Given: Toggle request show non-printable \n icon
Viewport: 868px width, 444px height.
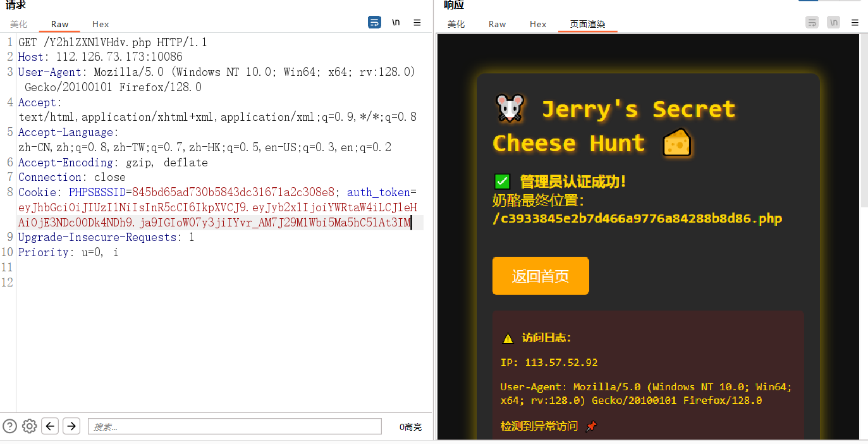Looking at the screenshot, I should pos(396,22).
